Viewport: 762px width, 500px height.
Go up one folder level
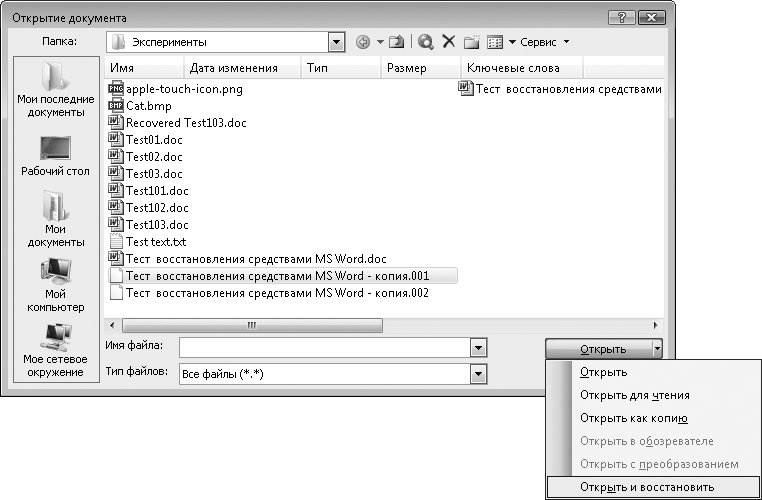tap(395, 42)
